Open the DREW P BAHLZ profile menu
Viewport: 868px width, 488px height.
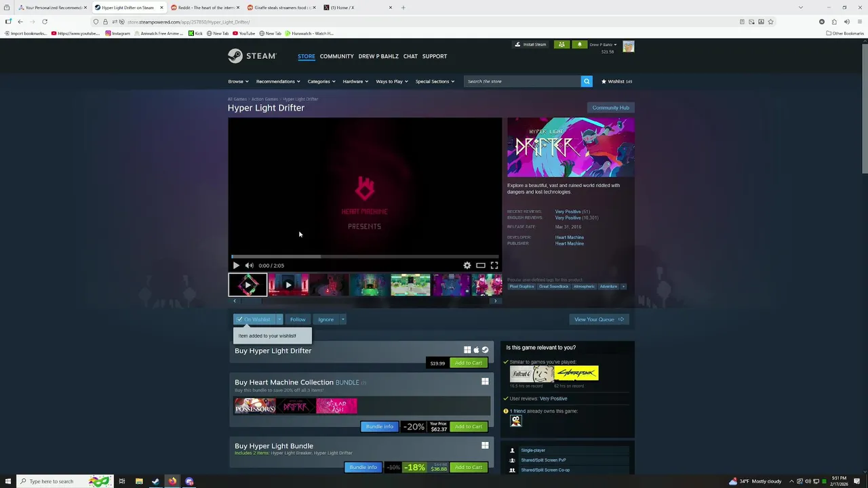(378, 56)
